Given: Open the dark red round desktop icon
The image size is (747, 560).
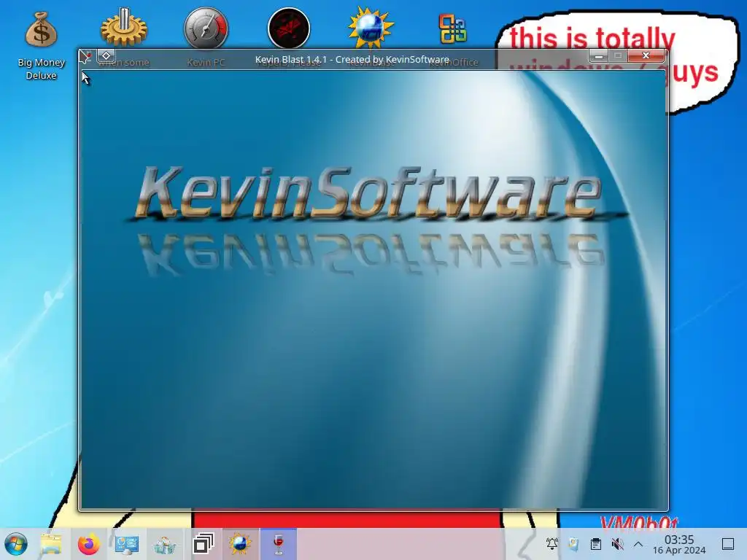Looking at the screenshot, I should click(289, 28).
